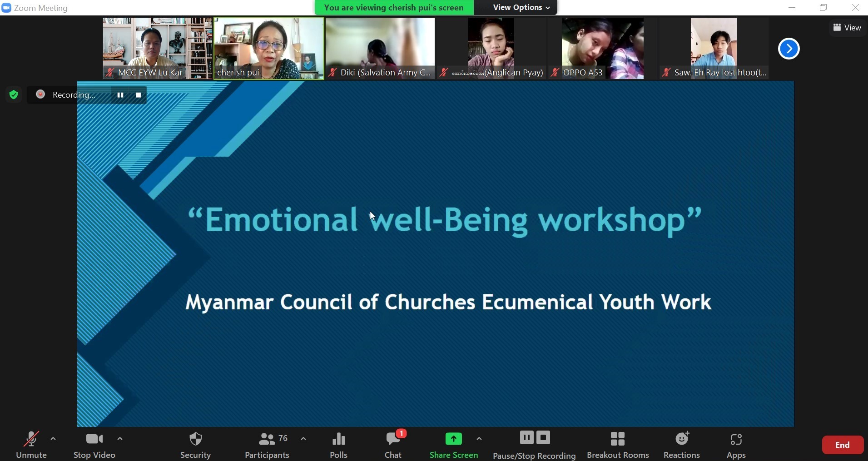Show next participants with the blue arrow
This screenshot has width=868, height=461.
pyautogui.click(x=789, y=49)
